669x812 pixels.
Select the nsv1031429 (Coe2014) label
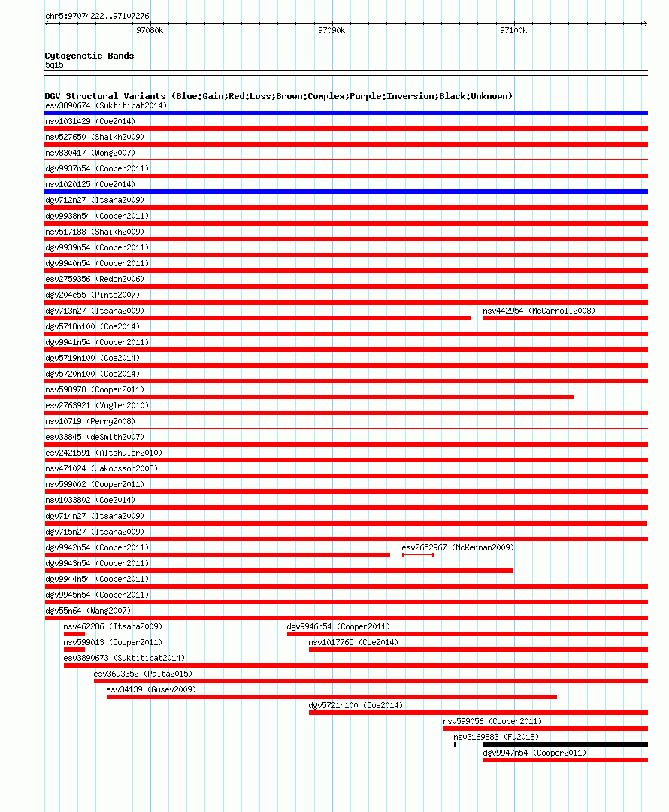[x=90, y=121]
